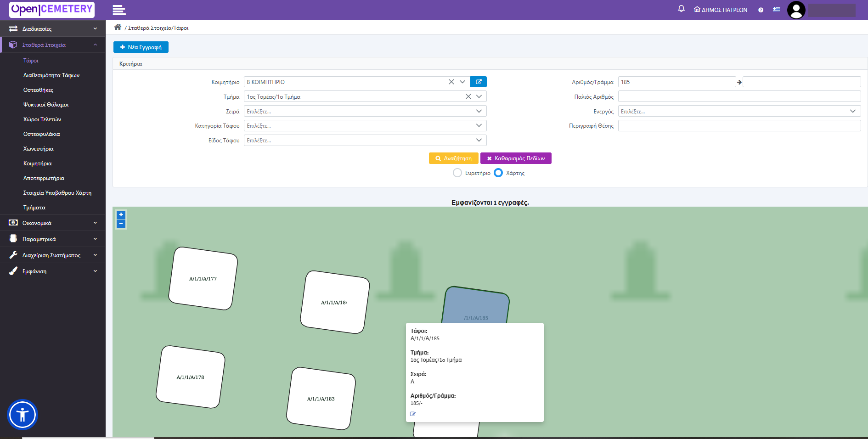Viewport: 868px width, 439px height.
Task: Select the Χάρτης radio option
Action: click(x=498, y=173)
